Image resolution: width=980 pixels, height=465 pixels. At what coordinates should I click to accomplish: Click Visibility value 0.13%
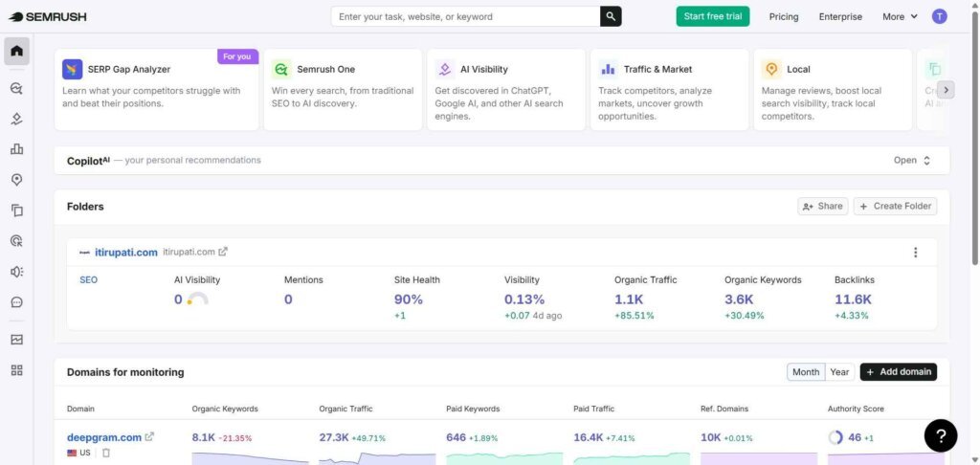pos(524,299)
